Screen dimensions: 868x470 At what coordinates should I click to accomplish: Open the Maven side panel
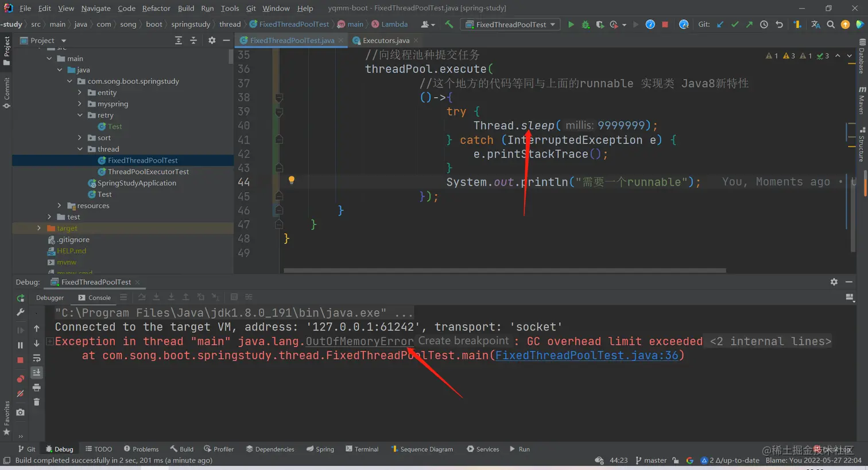click(862, 101)
